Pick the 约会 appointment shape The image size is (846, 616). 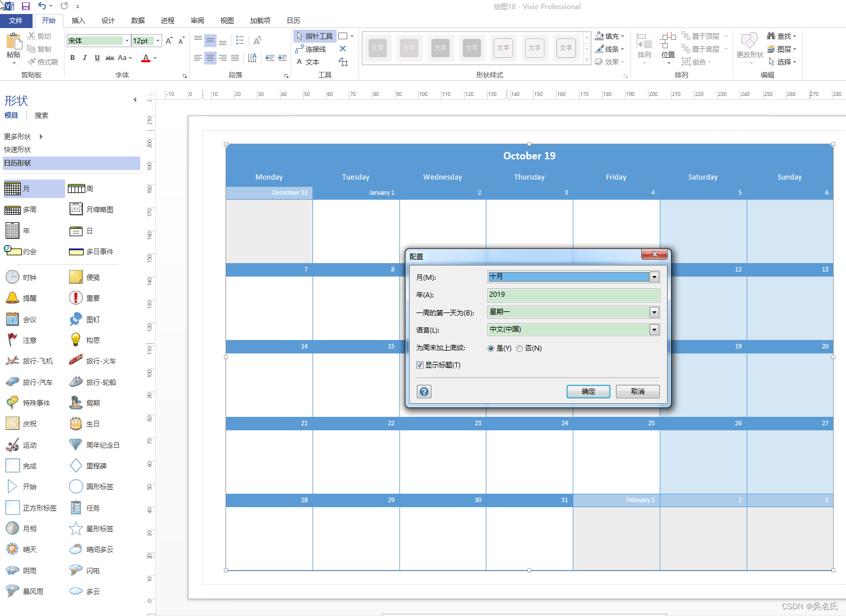(21, 252)
